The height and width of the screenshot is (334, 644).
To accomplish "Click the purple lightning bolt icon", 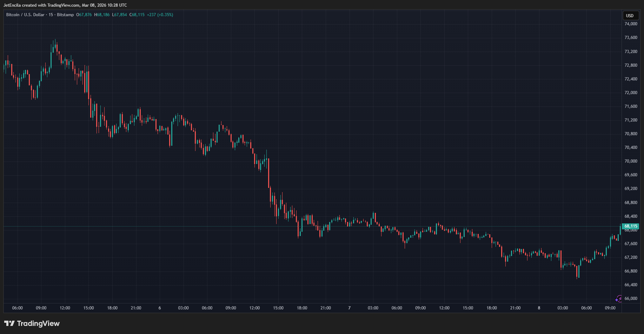I will (618, 299).
